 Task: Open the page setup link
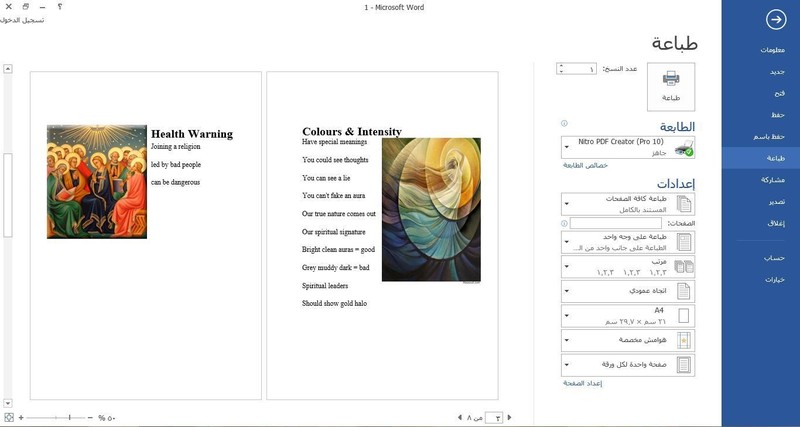click(583, 383)
